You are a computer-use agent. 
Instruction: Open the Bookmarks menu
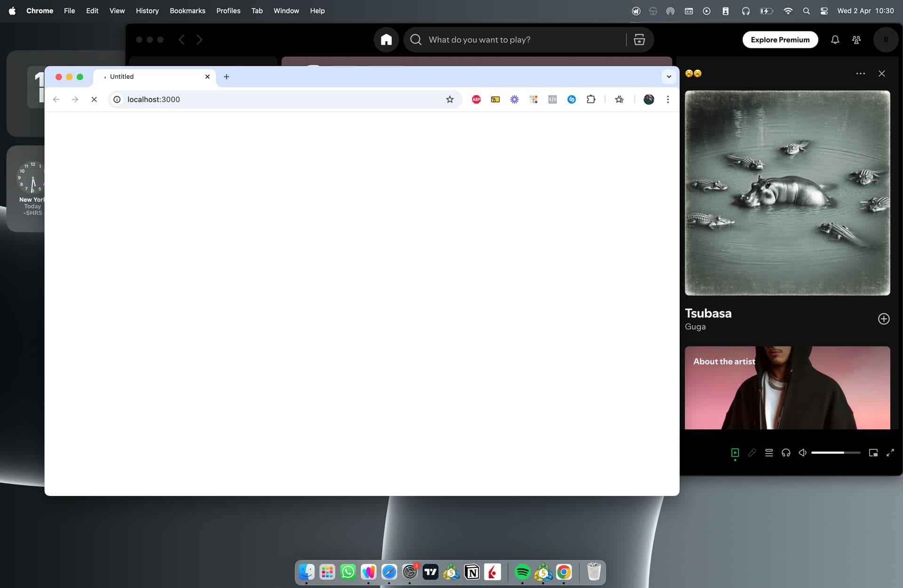187,11
